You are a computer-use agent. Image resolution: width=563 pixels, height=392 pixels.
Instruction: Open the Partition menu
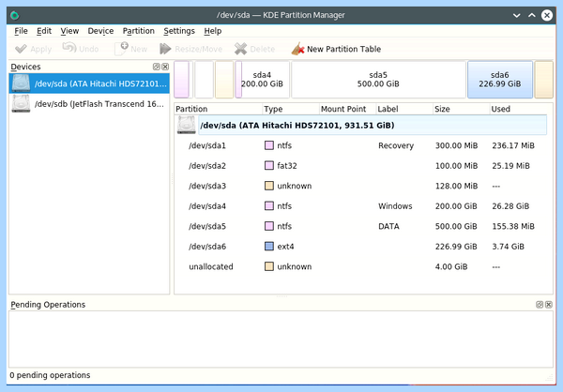[x=139, y=31]
